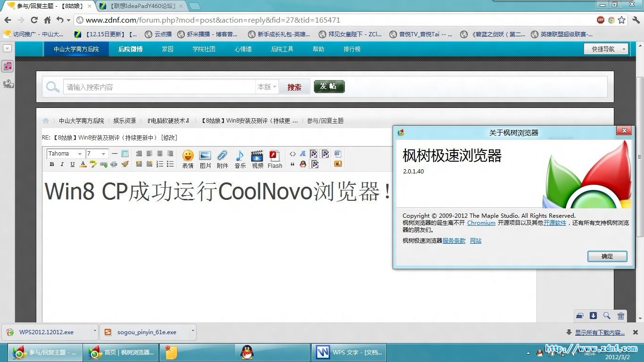The width and height of the screenshot is (644, 362).
Task: Open the music note sidebar icon
Action: pos(8,66)
